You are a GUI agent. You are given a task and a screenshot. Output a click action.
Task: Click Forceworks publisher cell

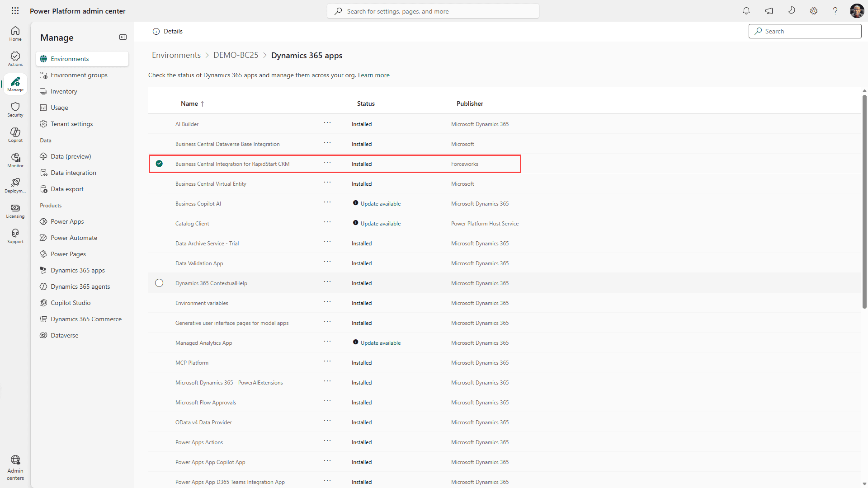(x=465, y=164)
